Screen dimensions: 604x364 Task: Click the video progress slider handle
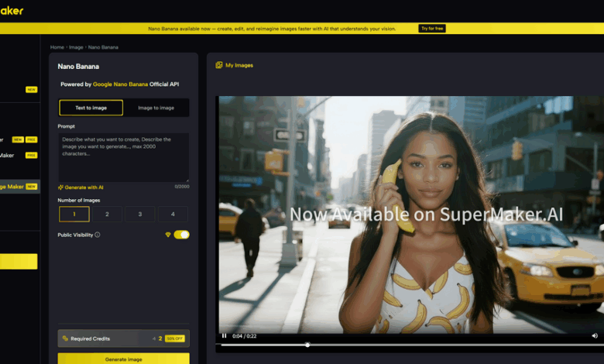pyautogui.click(x=307, y=345)
